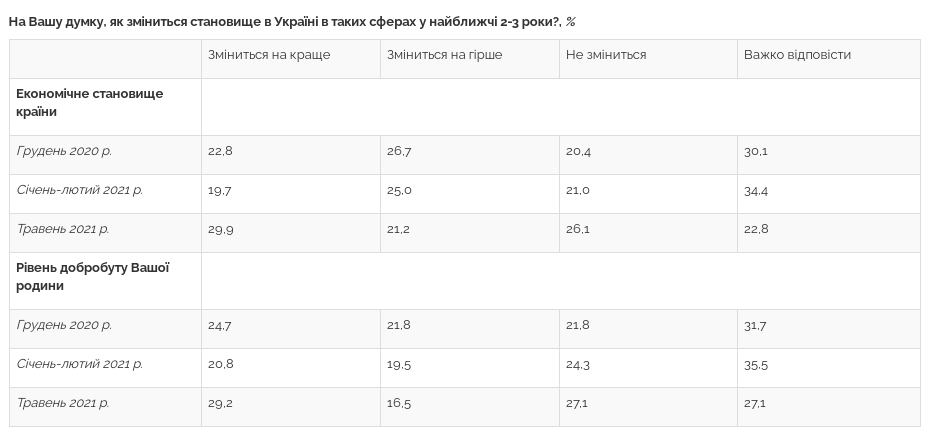930x441 pixels.
Task: Select the cell with value 26,1
Action: [578, 229]
